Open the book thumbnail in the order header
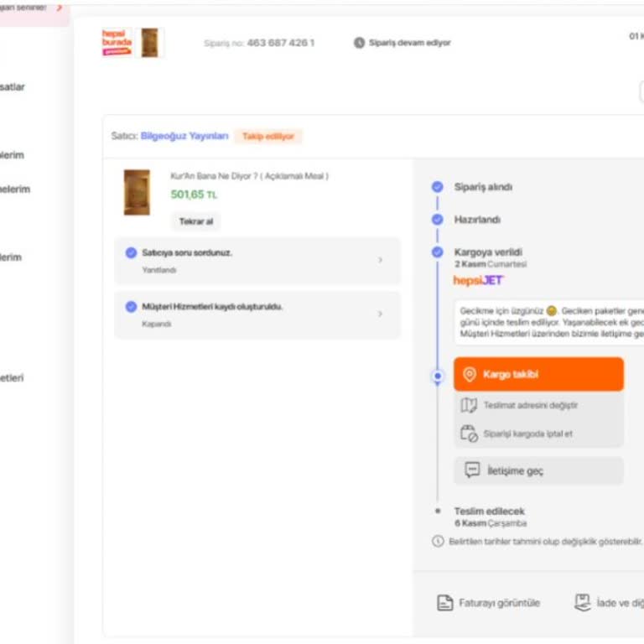The height and width of the screenshot is (644, 644). point(150,42)
